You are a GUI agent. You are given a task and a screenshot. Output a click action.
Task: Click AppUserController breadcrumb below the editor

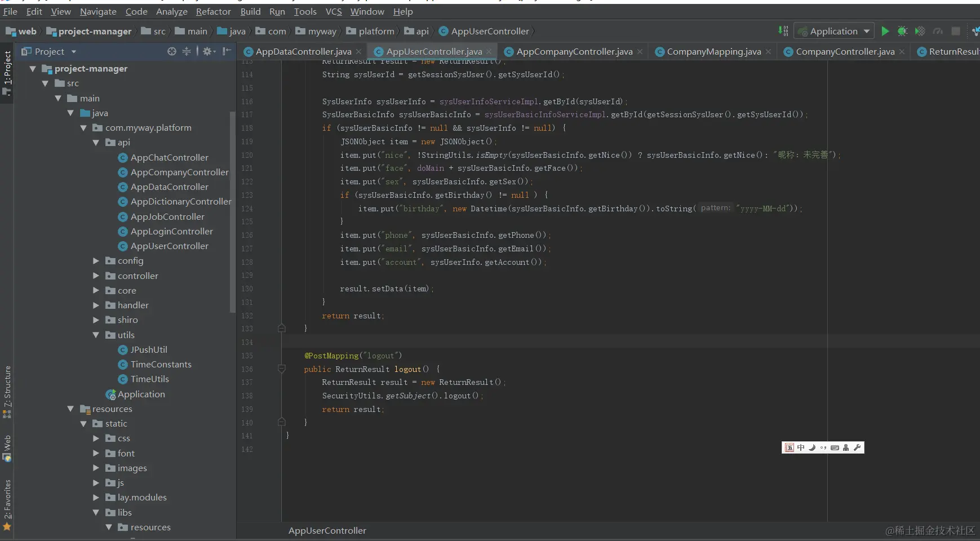point(327,530)
